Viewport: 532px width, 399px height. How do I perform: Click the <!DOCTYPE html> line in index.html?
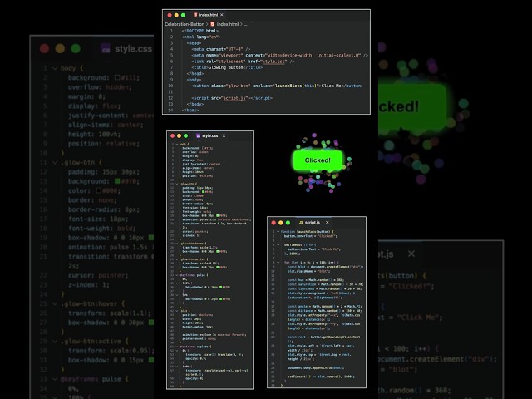(x=200, y=31)
